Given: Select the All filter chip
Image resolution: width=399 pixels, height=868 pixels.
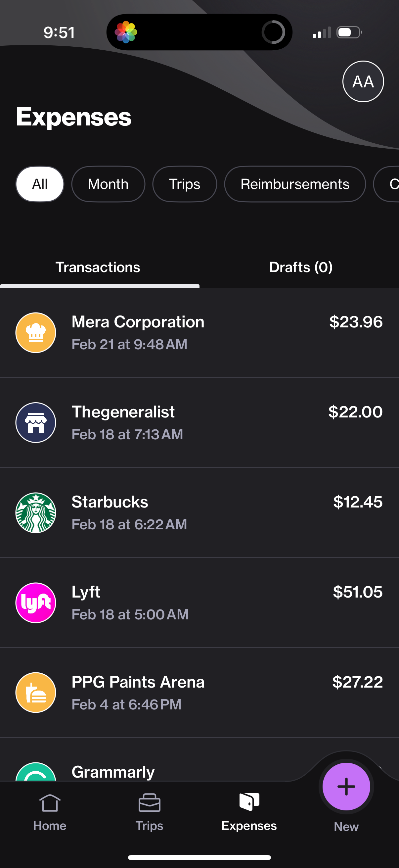Looking at the screenshot, I should coord(40,184).
